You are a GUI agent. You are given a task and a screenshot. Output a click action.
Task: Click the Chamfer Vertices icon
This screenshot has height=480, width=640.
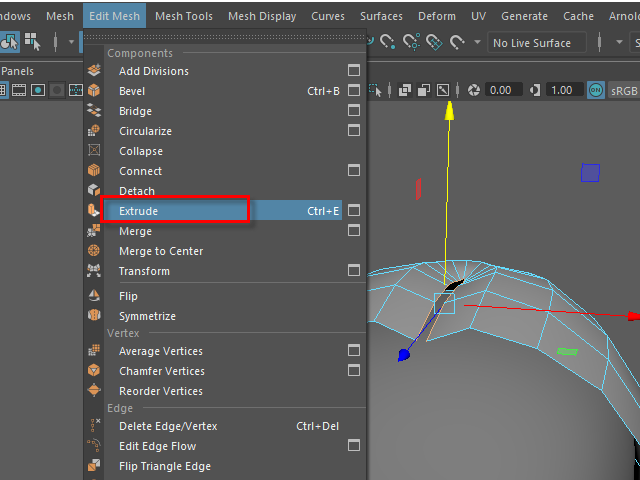point(94,371)
